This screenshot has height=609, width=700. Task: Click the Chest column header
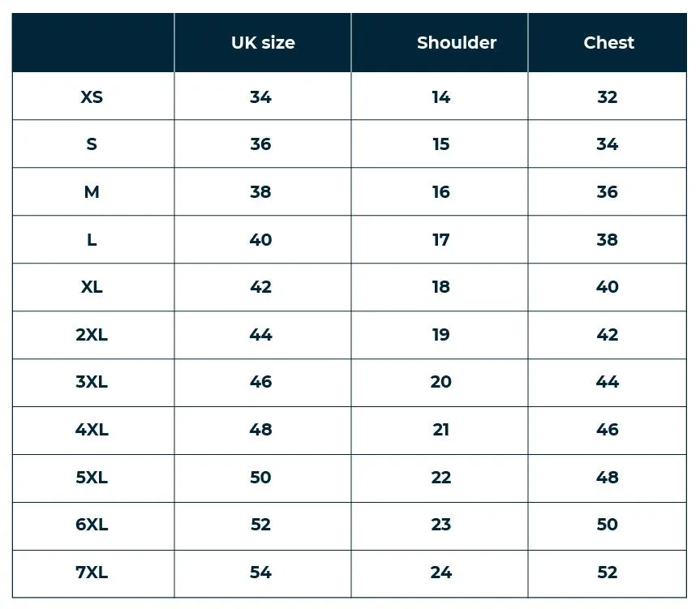(x=608, y=43)
